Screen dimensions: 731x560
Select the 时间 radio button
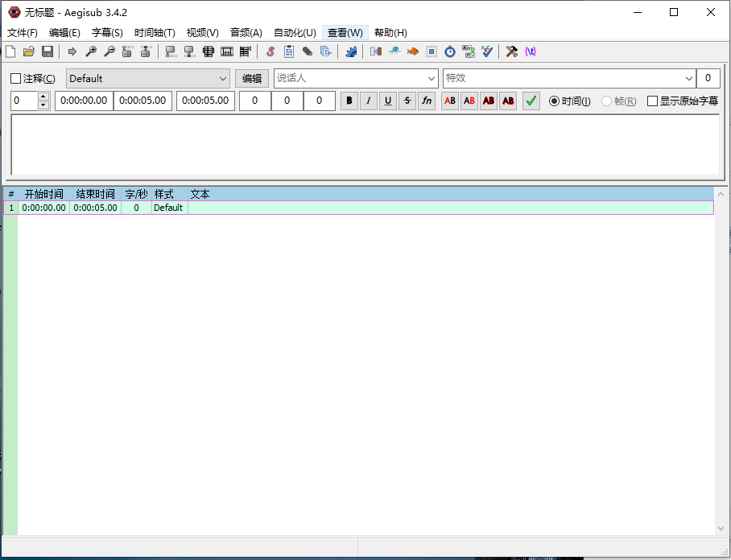click(x=554, y=101)
